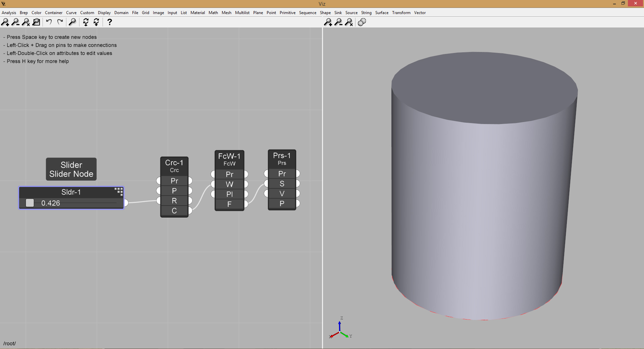This screenshot has width=644, height=349.
Task: Undo the last action
Action: tap(49, 22)
